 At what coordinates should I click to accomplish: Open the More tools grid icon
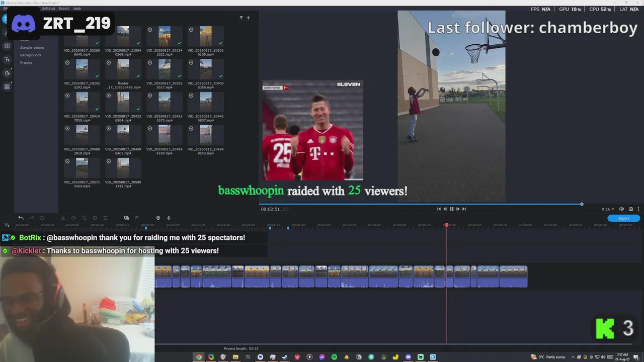tap(7, 86)
